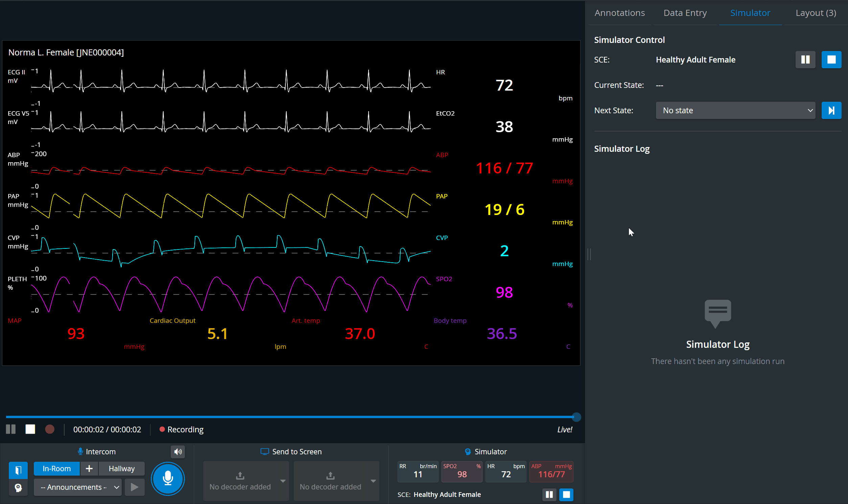Toggle the intercom speaker volume icon

178,452
